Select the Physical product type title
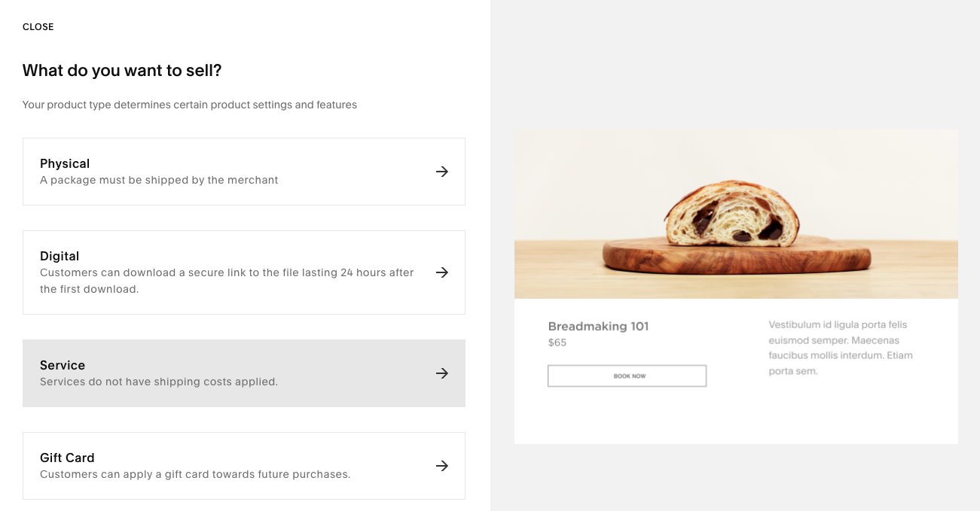 coord(65,163)
